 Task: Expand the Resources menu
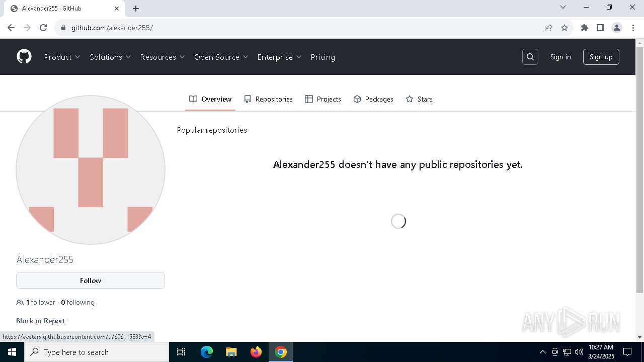point(163,57)
